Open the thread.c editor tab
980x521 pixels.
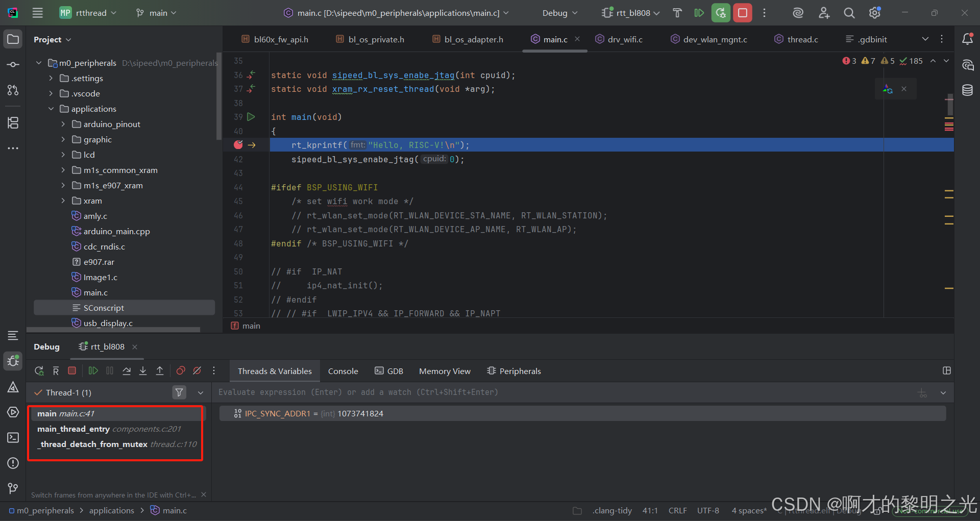click(x=801, y=39)
